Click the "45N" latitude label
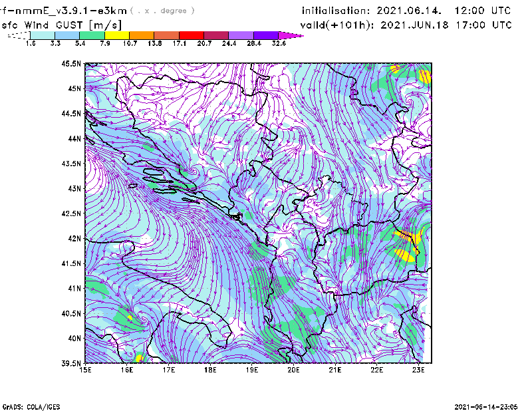This screenshot has height=411, width=532. [74, 88]
